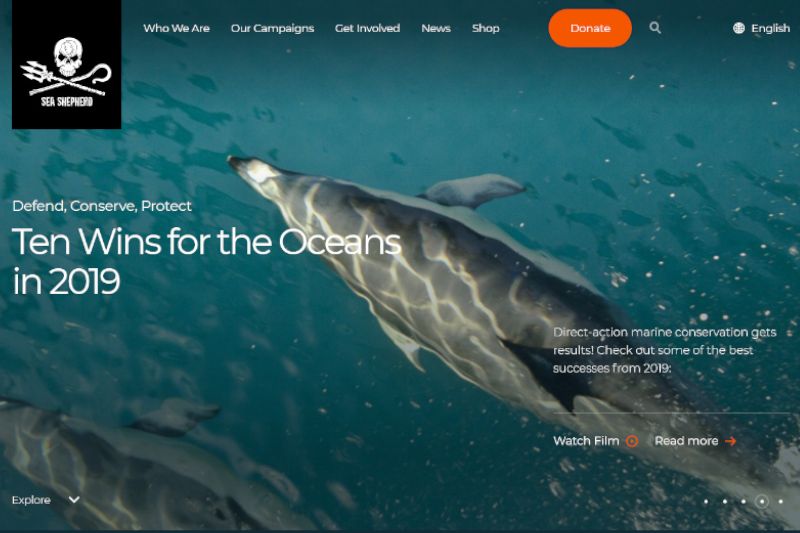Go to the News page
800x533 pixels.
pyautogui.click(x=436, y=29)
